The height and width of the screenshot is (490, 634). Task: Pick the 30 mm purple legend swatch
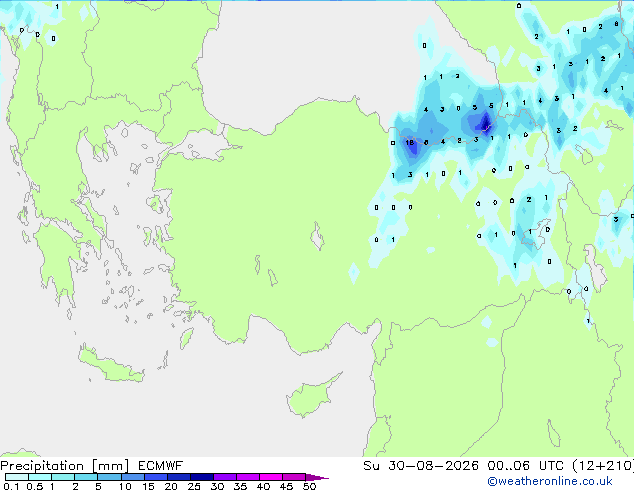224,477
